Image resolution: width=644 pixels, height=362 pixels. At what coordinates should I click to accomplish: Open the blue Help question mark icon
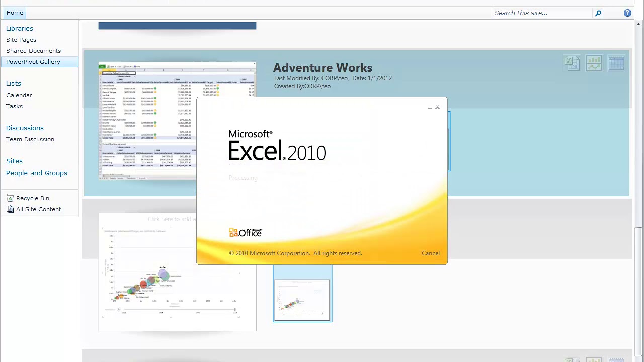pos(627,13)
